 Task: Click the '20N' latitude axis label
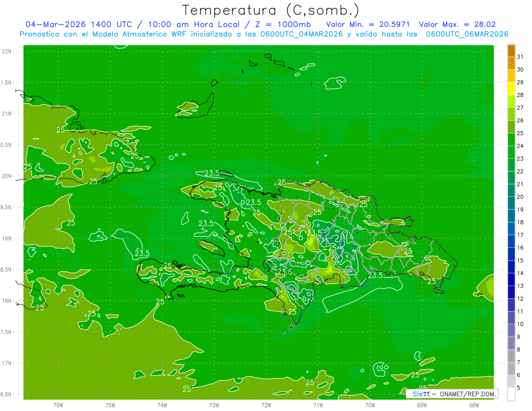[x=6, y=176]
